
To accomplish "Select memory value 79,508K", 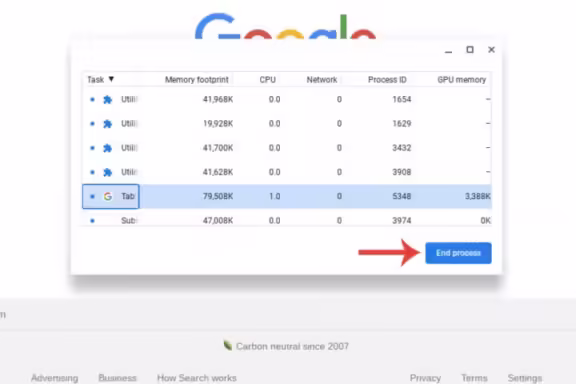I will 218,196.
